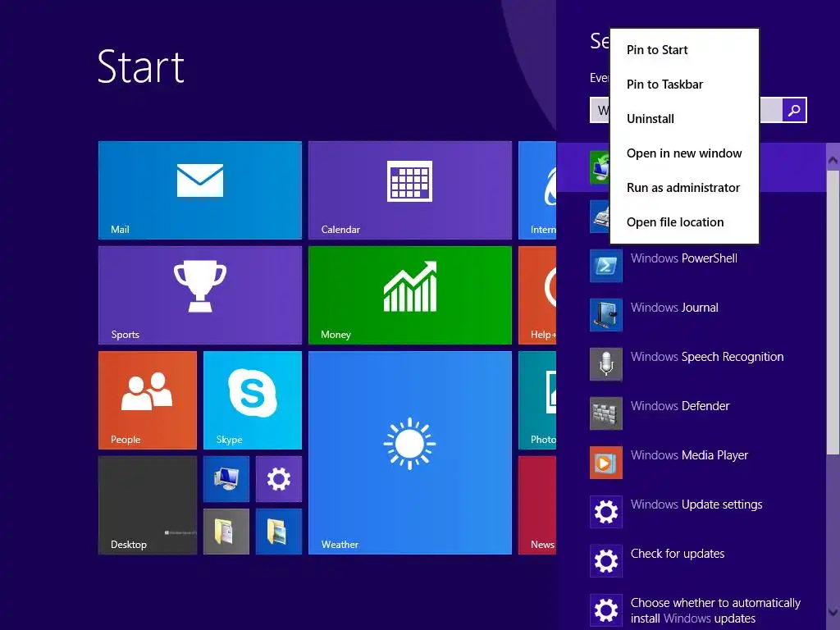
Task: Click the Windows Update settings gear icon
Action: [606, 512]
